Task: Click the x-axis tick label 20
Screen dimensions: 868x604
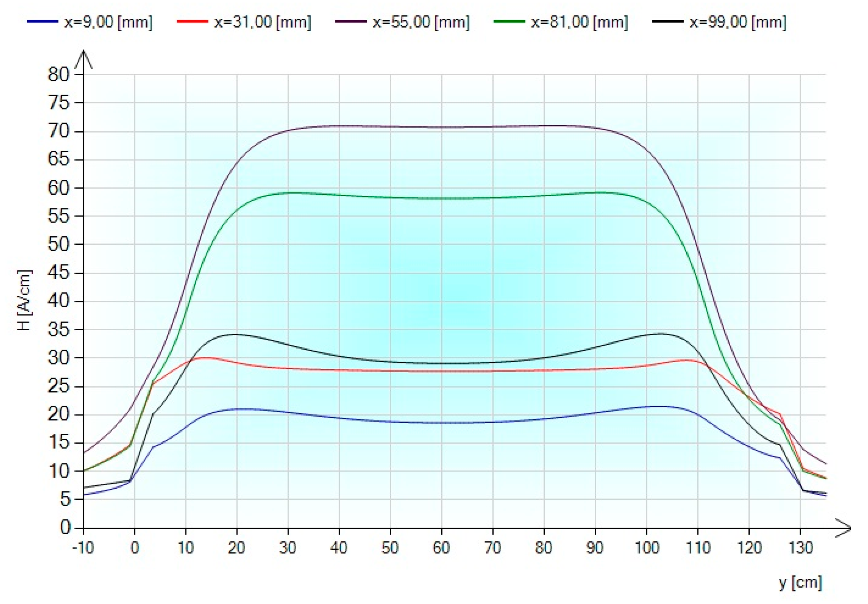Action: tap(237, 548)
